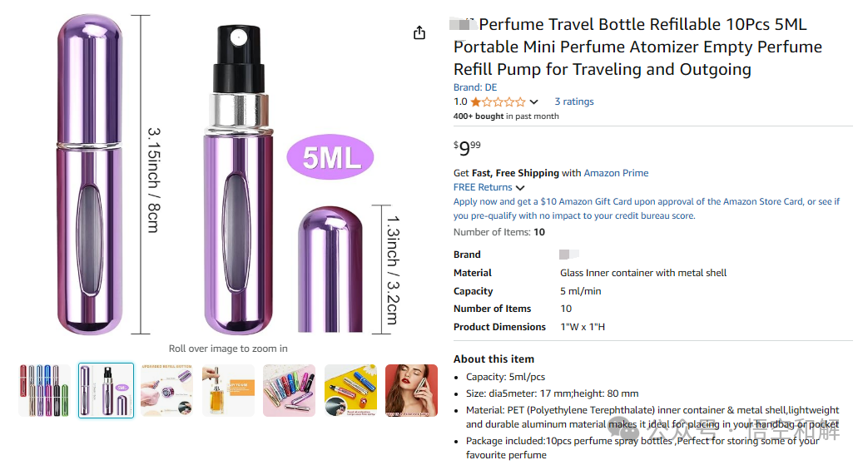868x465 pixels.
Task: Click the $9.99 price
Action: click(467, 148)
